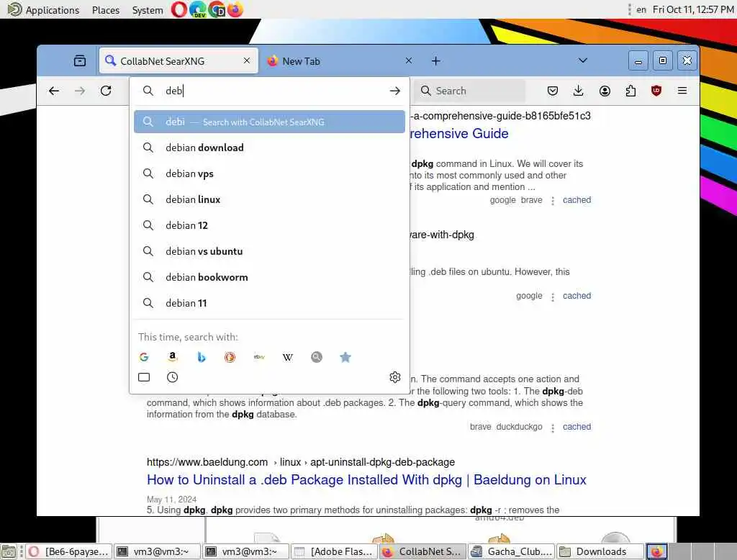Choose suggestion debian 11
The image size is (737, 560).
tap(269, 303)
